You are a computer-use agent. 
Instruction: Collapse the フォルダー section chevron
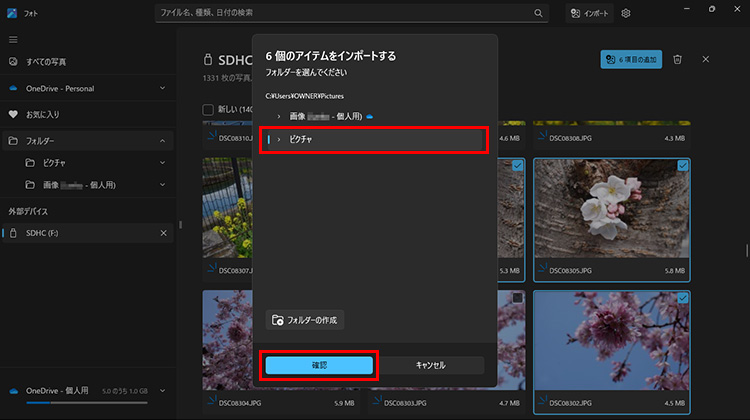pyautogui.click(x=162, y=141)
